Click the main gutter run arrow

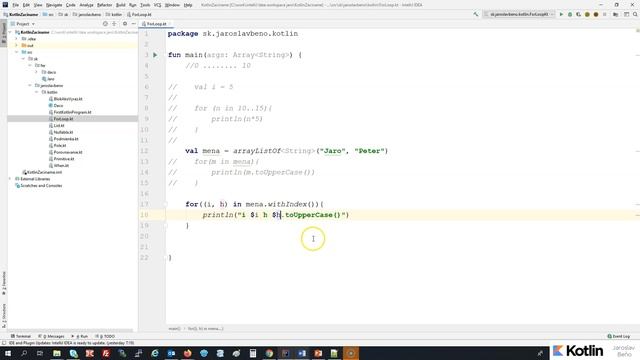(155, 55)
